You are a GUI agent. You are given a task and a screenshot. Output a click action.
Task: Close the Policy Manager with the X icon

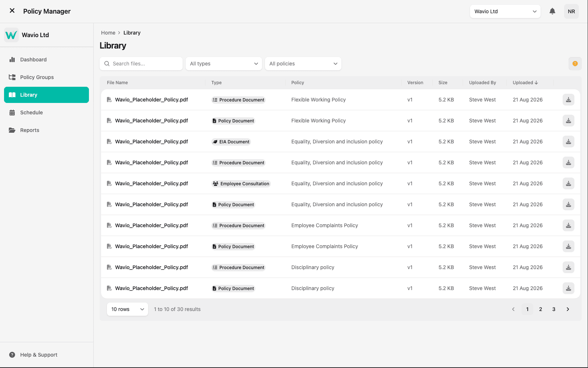[x=12, y=11]
